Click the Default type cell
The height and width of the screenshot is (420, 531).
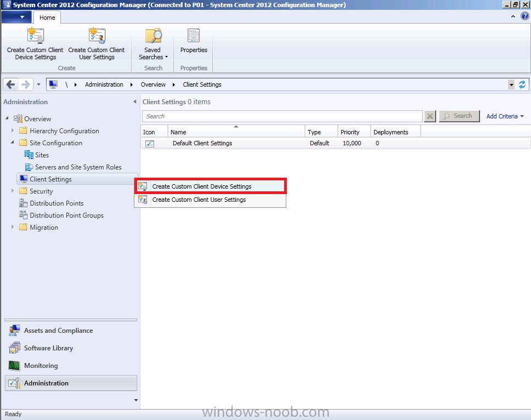click(319, 143)
